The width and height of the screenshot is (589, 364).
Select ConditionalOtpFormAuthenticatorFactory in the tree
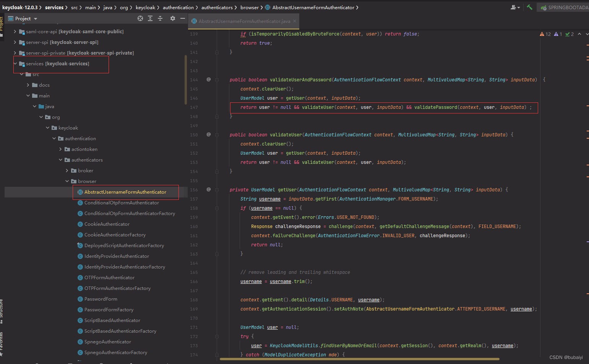(x=130, y=214)
